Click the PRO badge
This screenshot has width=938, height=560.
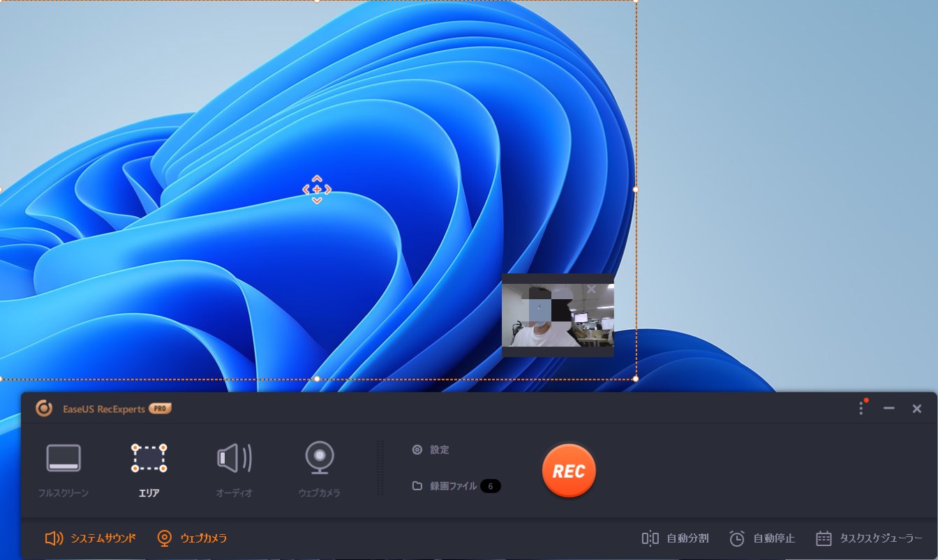point(160,409)
